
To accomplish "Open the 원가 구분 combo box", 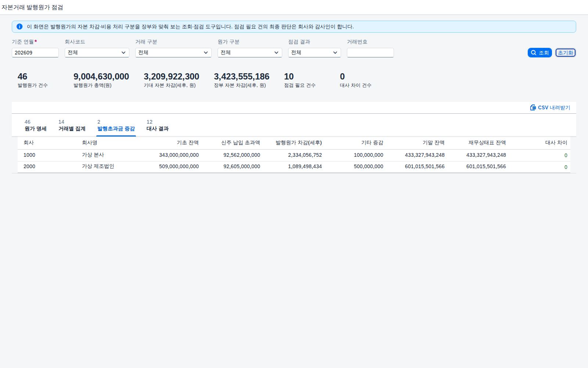I will [250, 53].
